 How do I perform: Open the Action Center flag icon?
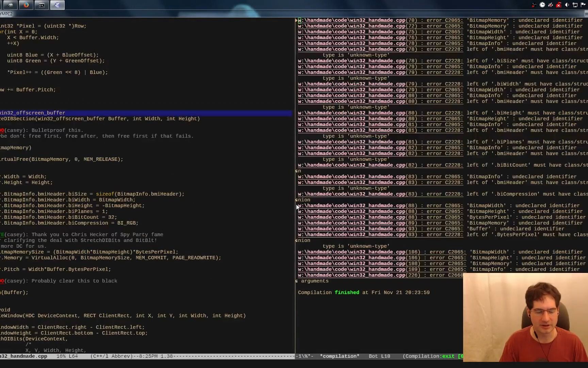(x=583, y=5)
